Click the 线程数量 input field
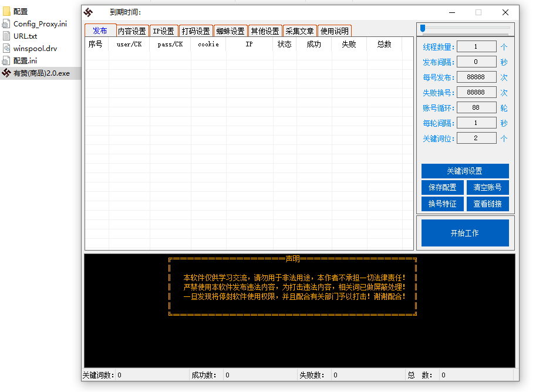Viewport: 536px width, 392px height. tap(476, 46)
